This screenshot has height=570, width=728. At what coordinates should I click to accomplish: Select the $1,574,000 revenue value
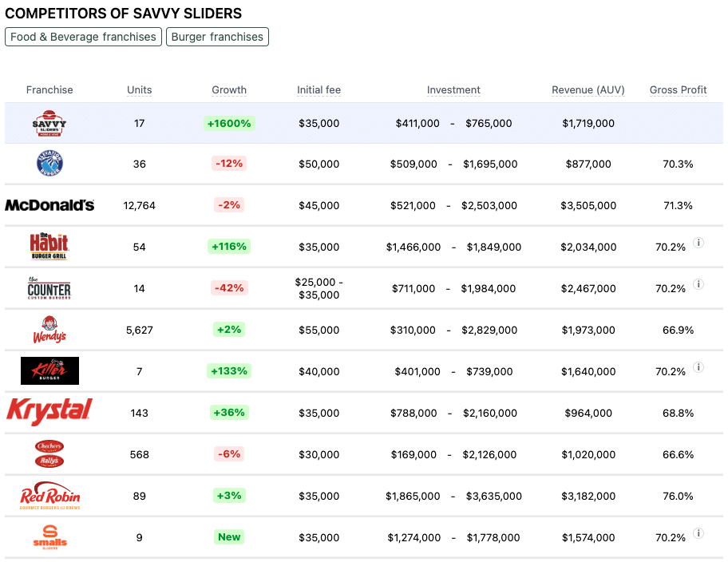pos(588,537)
